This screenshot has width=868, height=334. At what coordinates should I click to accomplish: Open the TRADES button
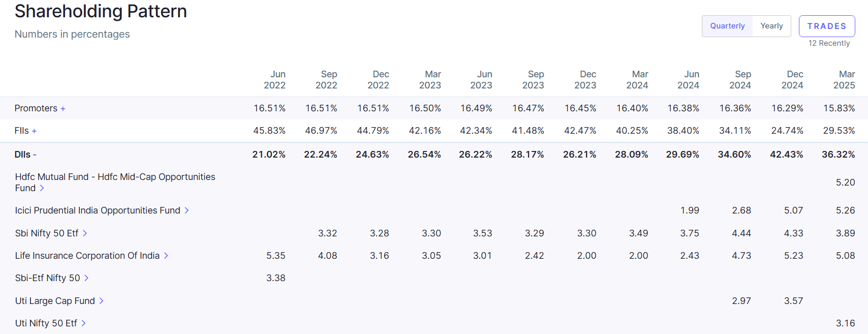coord(826,26)
